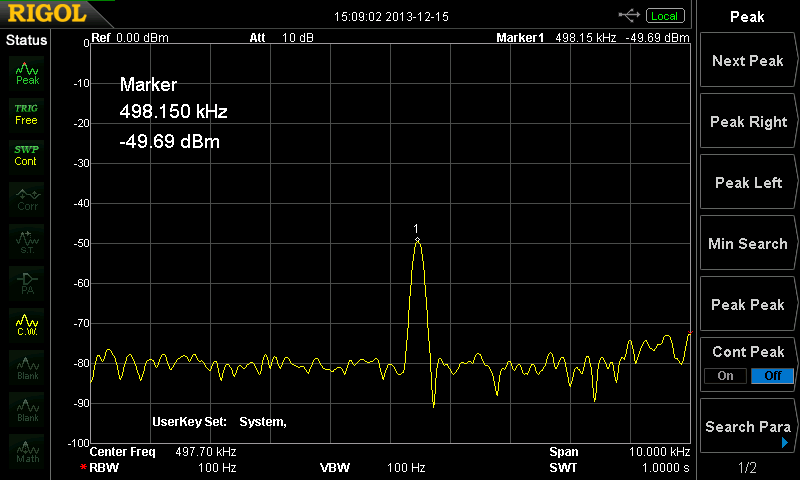Click marker 1 on the signal peak
Image resolution: width=800 pixels, height=480 pixels.
pos(417,240)
